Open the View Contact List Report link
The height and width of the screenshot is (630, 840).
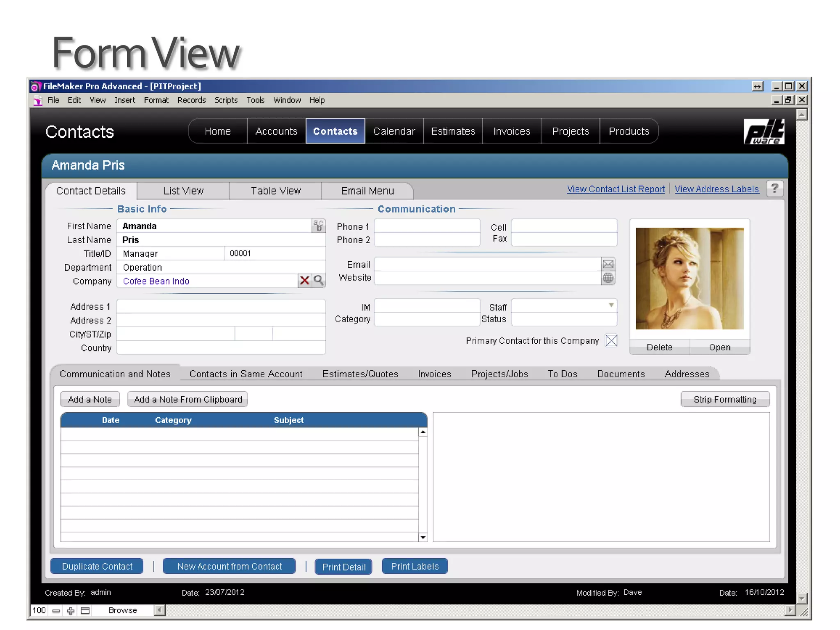[x=616, y=189]
